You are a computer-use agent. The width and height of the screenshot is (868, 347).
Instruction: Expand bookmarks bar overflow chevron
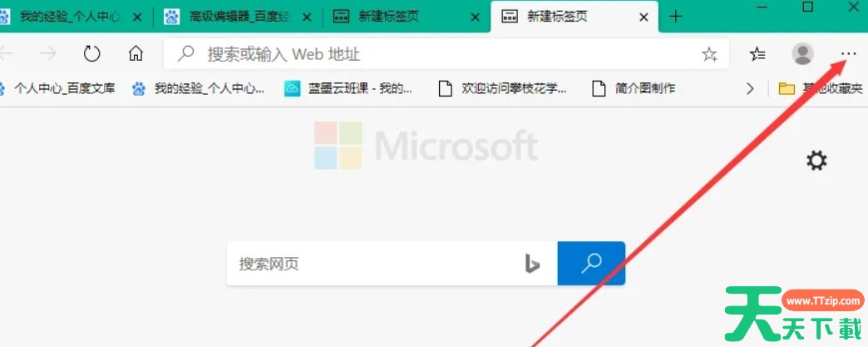point(750,88)
